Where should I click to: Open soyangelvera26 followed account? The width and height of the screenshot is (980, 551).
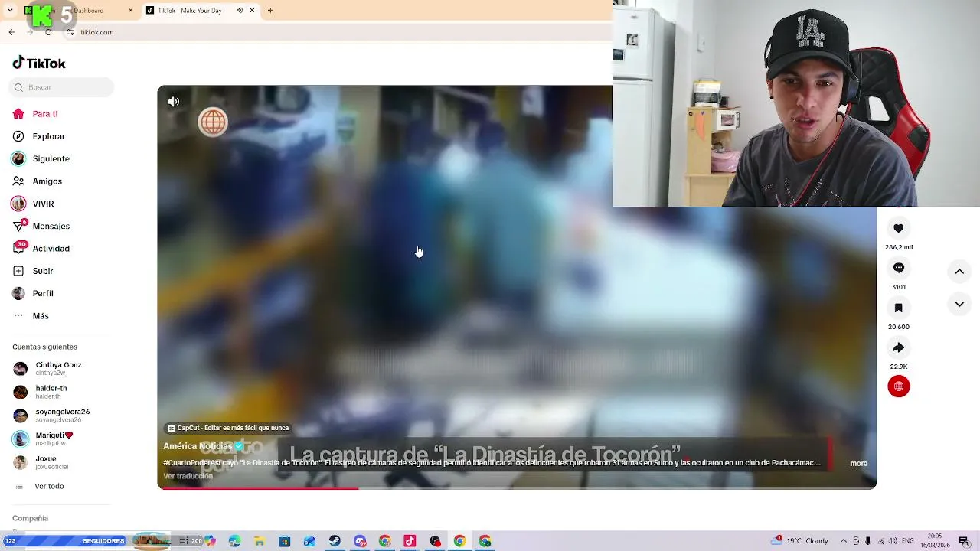51,416
